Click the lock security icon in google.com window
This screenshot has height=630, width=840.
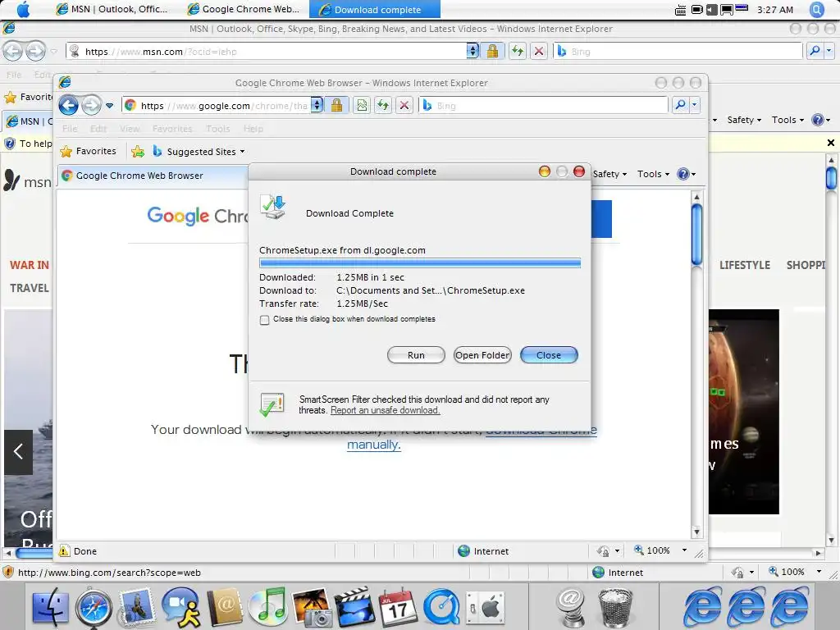[336, 105]
